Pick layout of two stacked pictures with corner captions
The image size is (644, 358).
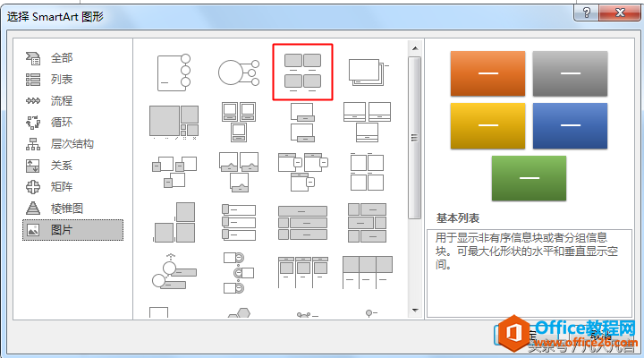302,122
